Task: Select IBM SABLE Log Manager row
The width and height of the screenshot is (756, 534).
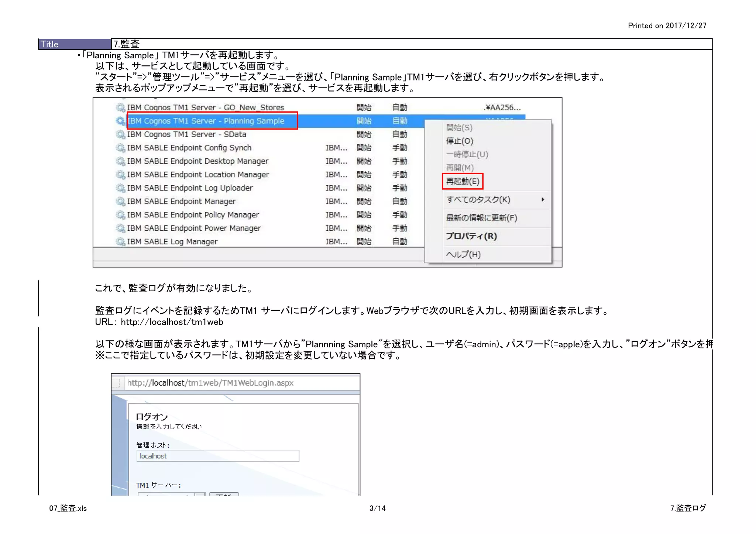Action: tap(172, 242)
